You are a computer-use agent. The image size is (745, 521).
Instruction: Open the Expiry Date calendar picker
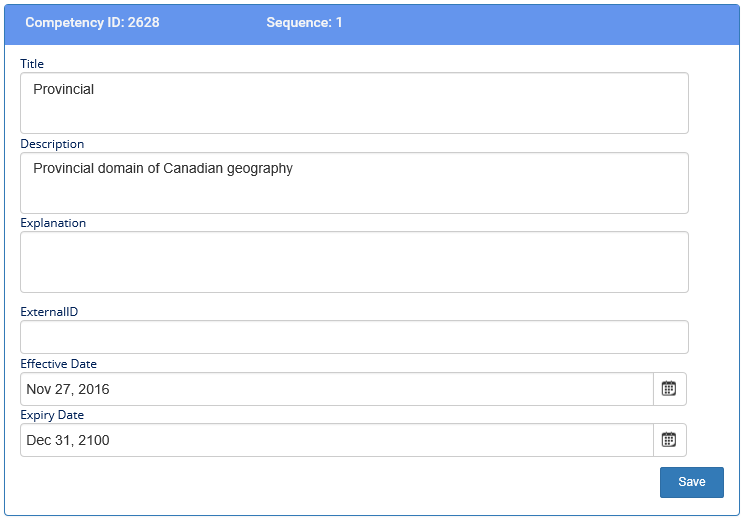(x=669, y=440)
